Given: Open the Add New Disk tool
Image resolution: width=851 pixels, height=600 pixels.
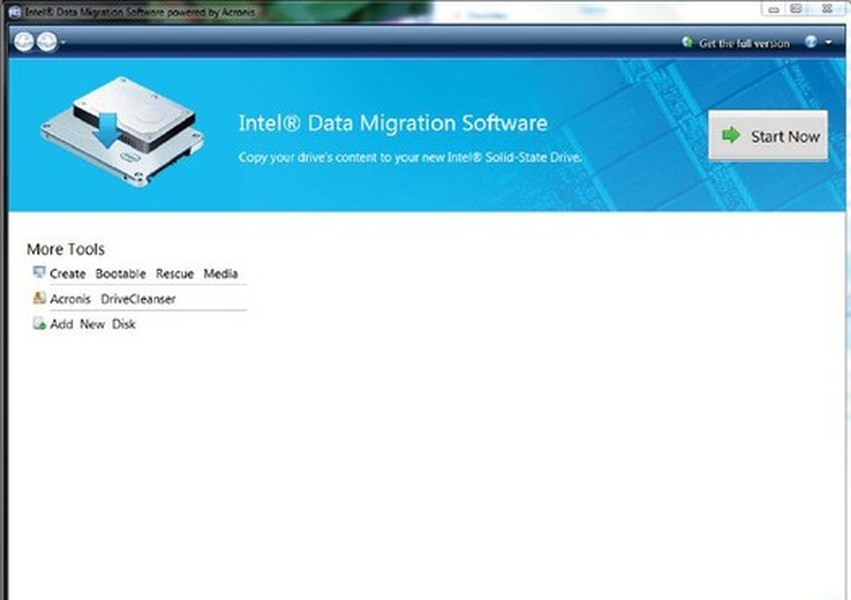Looking at the screenshot, I should [92, 324].
